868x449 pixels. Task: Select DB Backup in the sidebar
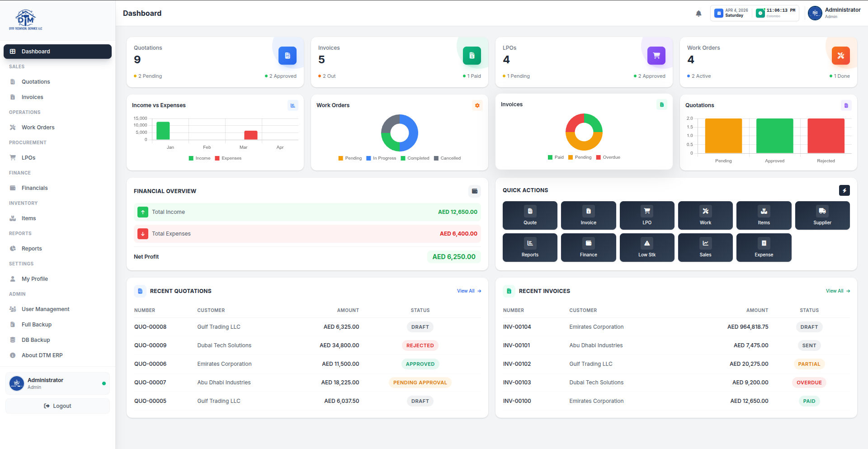coord(57,340)
